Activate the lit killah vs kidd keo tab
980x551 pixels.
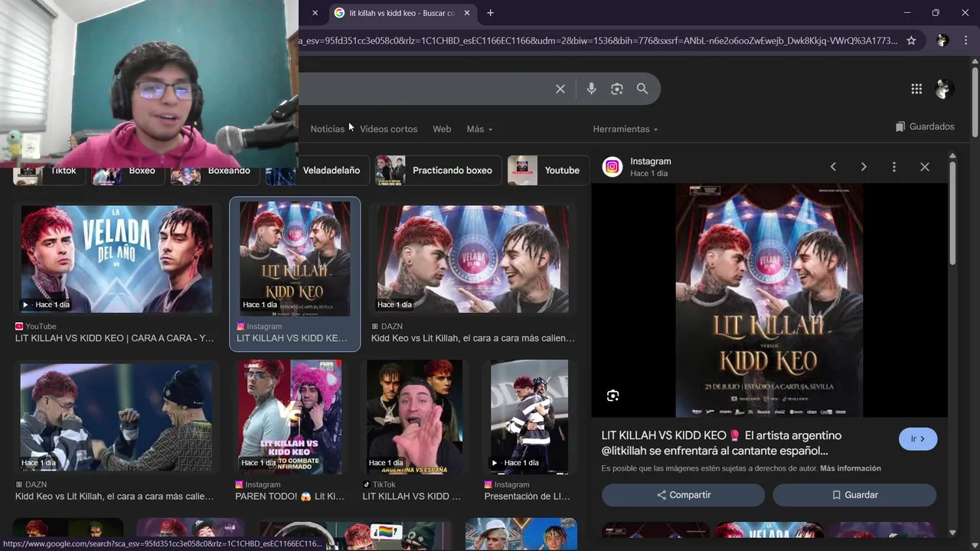point(402,13)
